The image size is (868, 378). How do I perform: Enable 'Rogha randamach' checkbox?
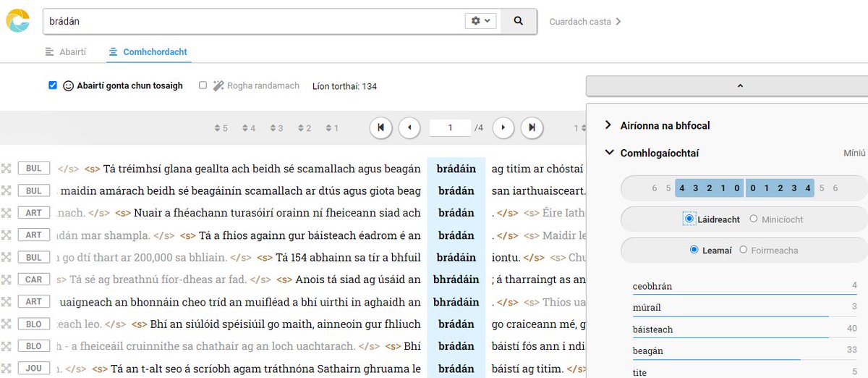tap(203, 85)
